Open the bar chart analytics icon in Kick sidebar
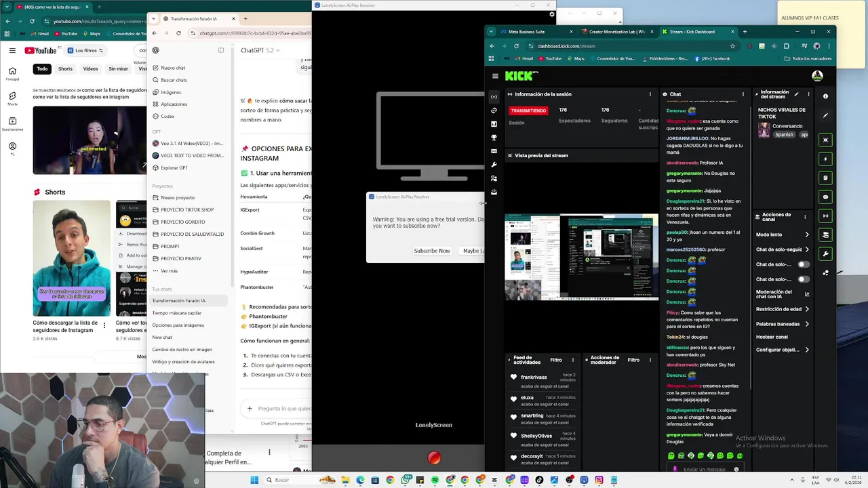Viewport: 868px width, 488px height. click(494, 124)
